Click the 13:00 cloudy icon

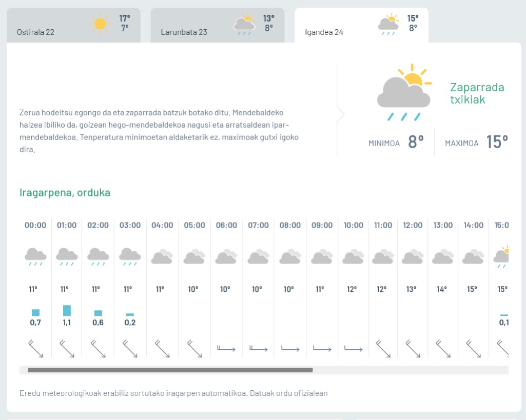coord(443,256)
